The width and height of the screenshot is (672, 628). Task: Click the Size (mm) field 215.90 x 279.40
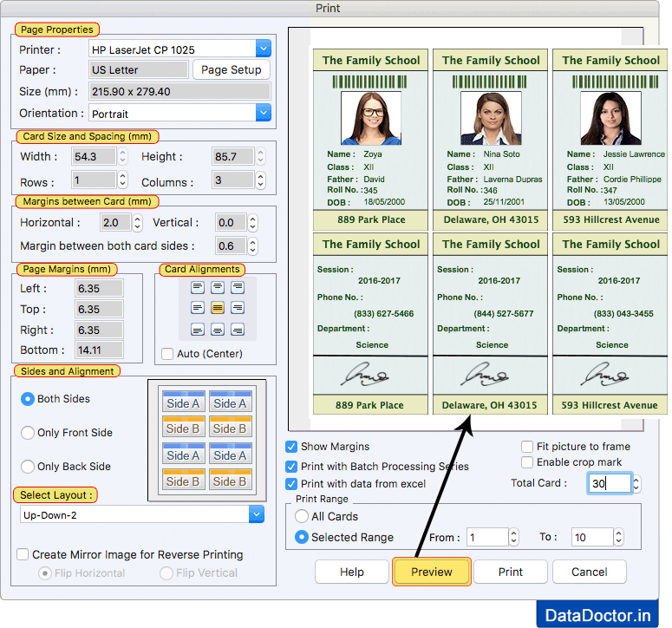(x=179, y=91)
